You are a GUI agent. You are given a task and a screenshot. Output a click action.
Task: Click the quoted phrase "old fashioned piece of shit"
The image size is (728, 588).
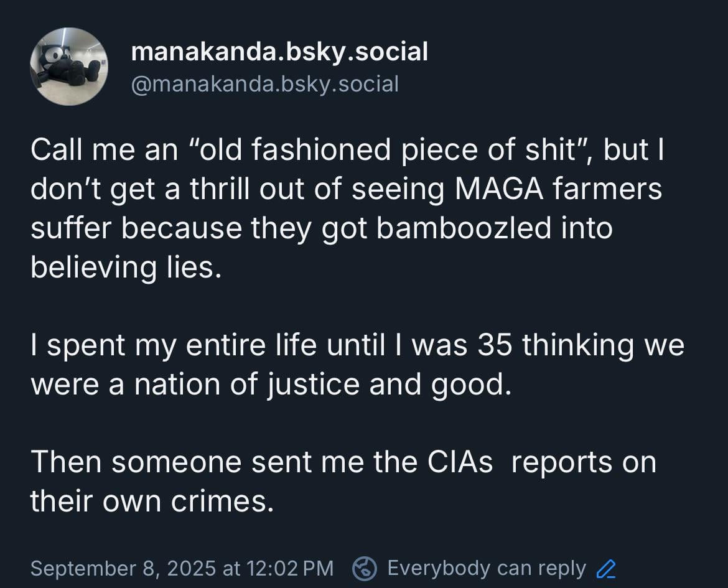pyautogui.click(x=388, y=150)
